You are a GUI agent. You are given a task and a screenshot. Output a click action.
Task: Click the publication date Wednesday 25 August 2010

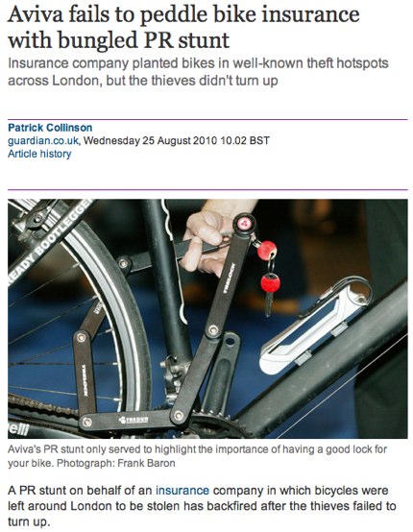pos(150,141)
